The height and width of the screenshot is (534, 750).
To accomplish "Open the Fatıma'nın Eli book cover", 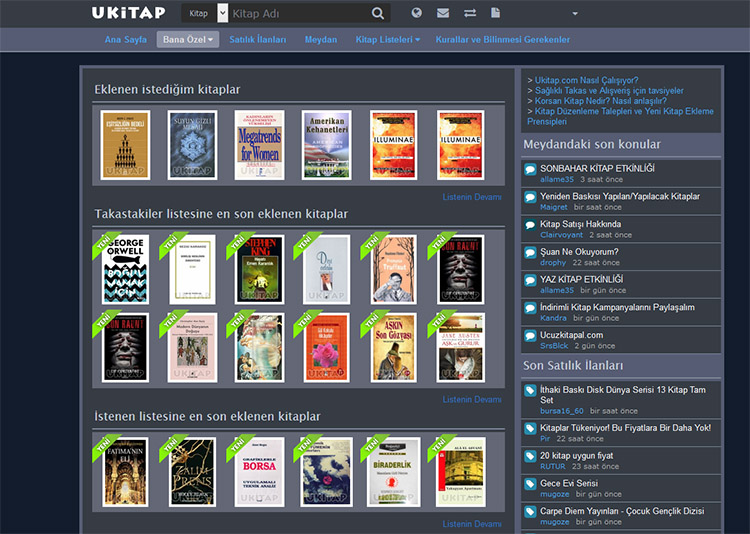I will click(x=125, y=472).
